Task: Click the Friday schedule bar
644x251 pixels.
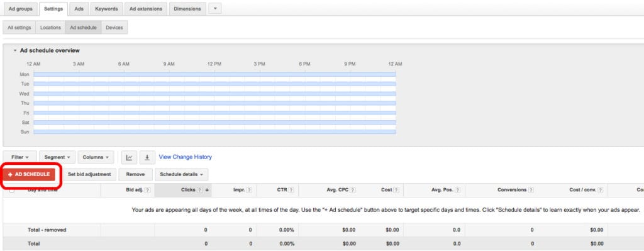Action: [x=215, y=113]
